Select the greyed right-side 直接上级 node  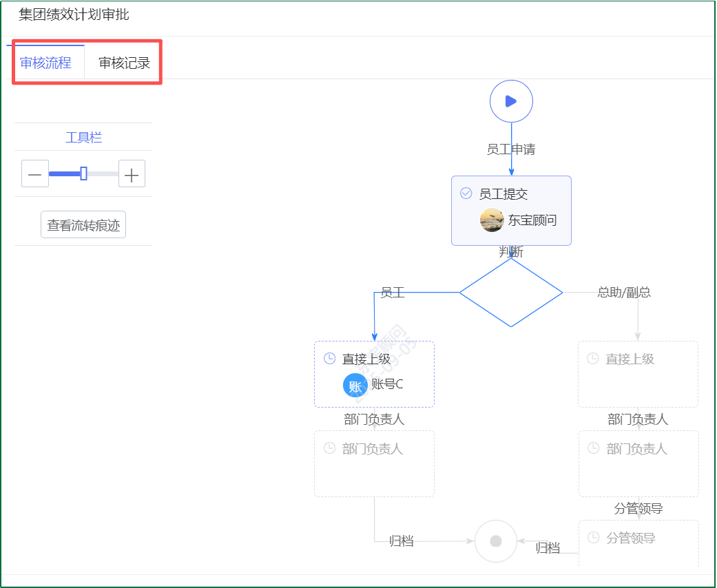638,374
